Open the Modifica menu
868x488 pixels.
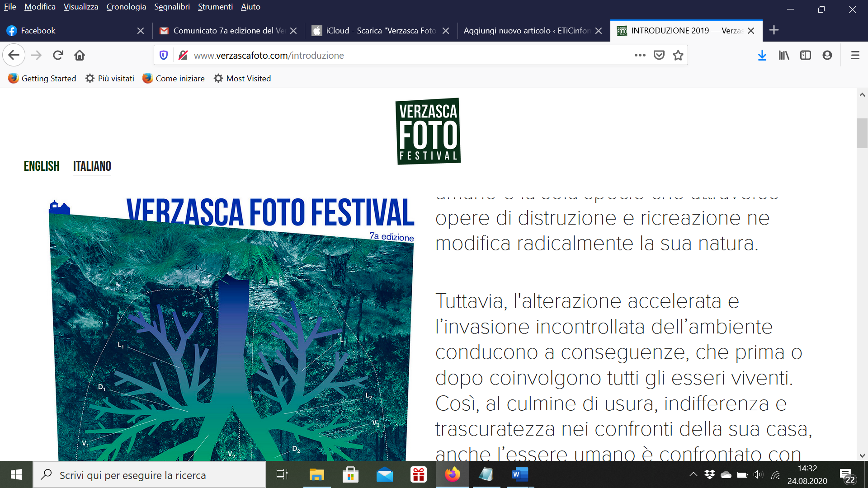click(x=40, y=7)
